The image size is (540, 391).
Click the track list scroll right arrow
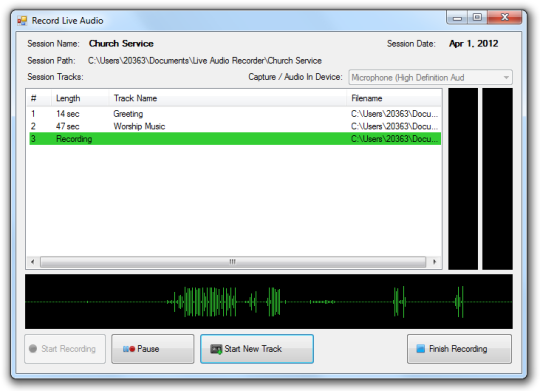pyautogui.click(x=435, y=262)
